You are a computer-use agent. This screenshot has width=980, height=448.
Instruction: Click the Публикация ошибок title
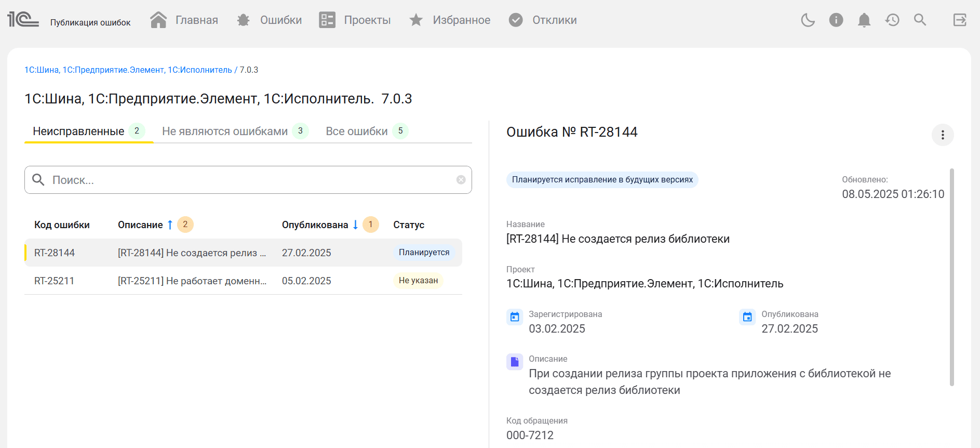point(90,22)
